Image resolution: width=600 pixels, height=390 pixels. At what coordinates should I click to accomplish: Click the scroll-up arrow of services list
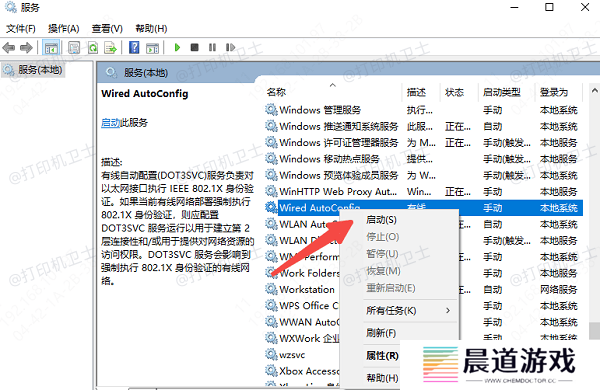pyautogui.click(x=594, y=91)
